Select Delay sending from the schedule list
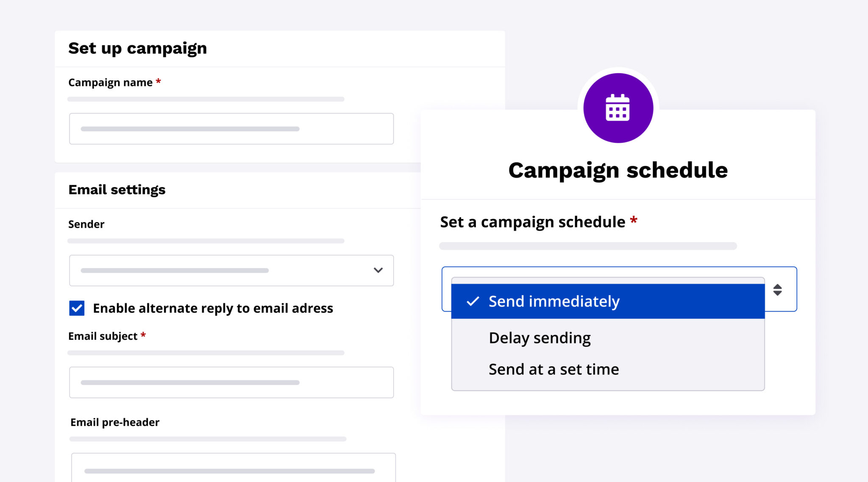Screen dimensions: 868x482 [x=539, y=338]
